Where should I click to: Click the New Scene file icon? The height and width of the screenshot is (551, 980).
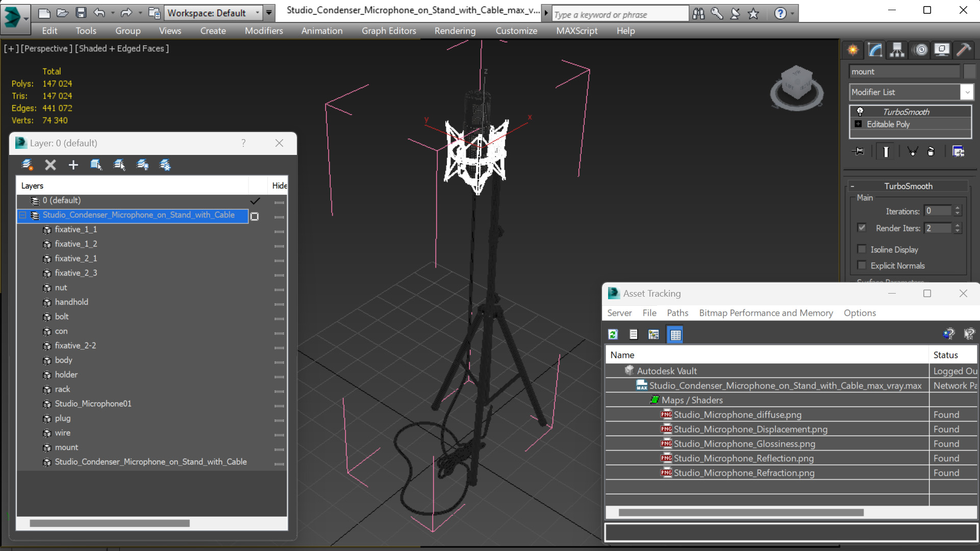44,13
